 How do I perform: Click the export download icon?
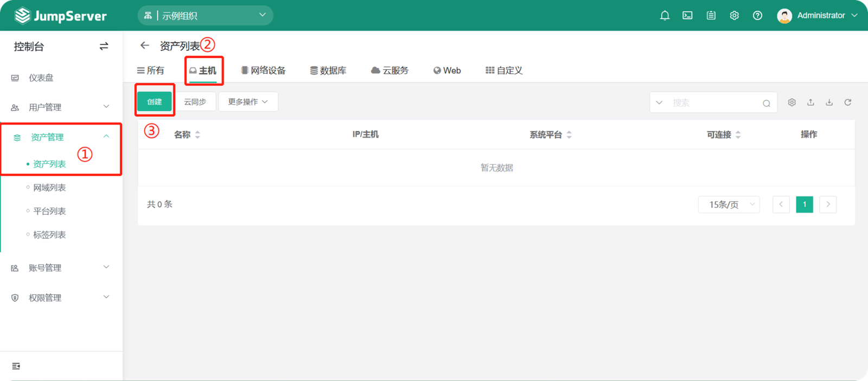pyautogui.click(x=829, y=102)
